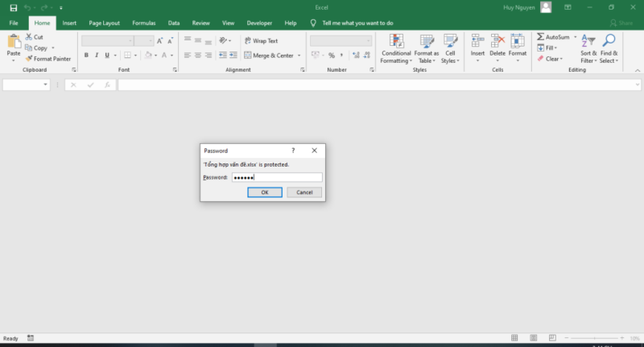The height and width of the screenshot is (347, 644).
Task: Click Decrease Font Size icon
Action: click(170, 40)
